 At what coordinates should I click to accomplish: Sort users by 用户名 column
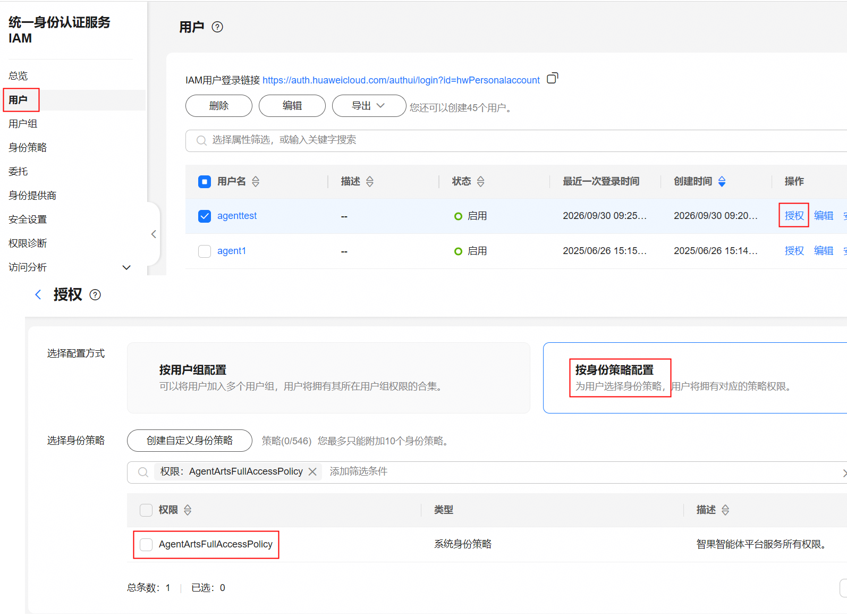(x=256, y=182)
